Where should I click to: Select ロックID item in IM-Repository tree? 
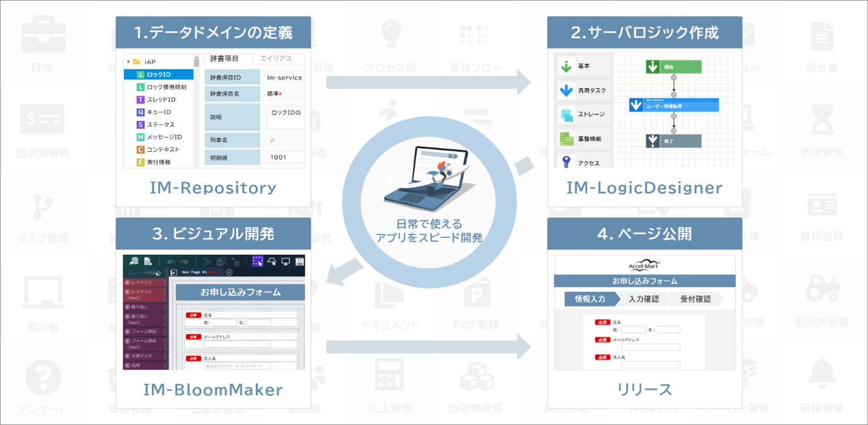coord(159,75)
